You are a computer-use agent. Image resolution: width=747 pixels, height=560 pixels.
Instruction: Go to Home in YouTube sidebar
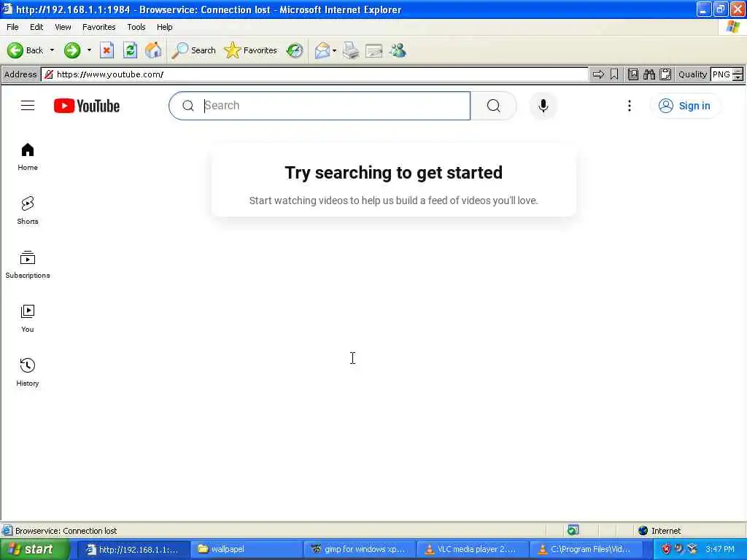click(x=28, y=157)
